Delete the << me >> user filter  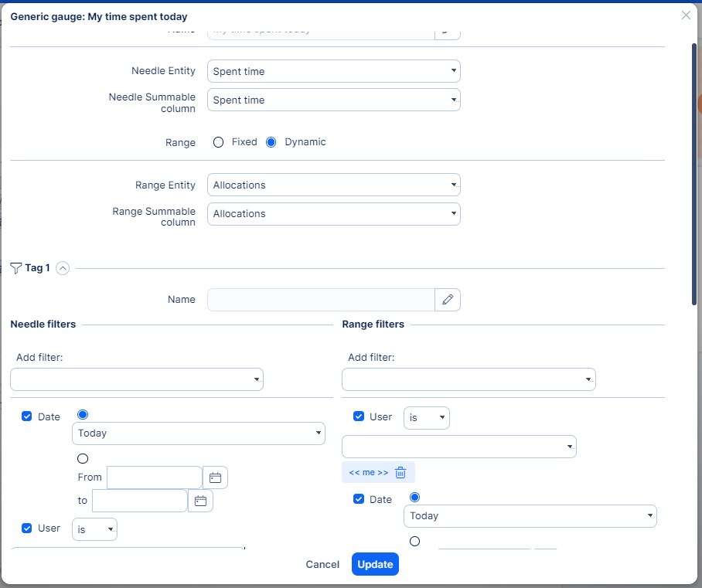click(x=400, y=473)
